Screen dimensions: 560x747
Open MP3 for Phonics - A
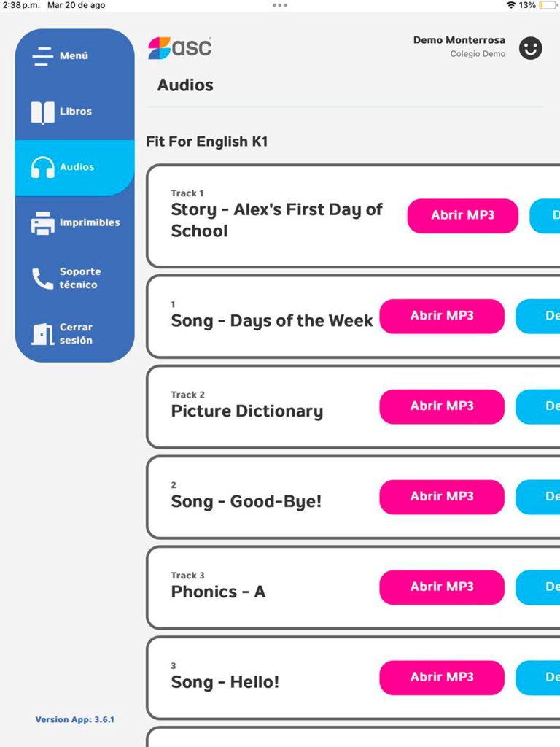(442, 587)
